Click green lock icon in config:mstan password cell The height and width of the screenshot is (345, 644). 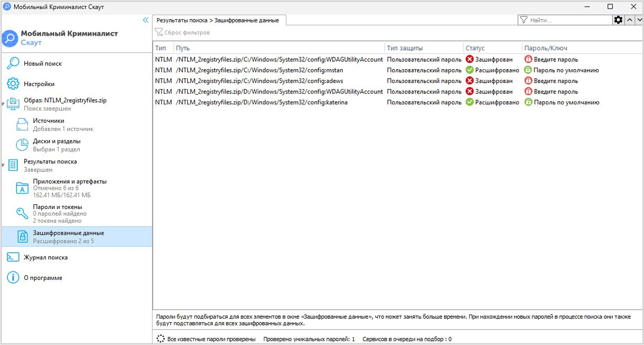tap(528, 70)
